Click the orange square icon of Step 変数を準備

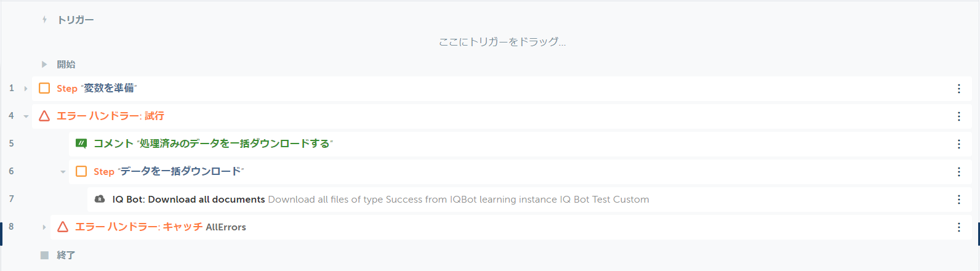[44, 88]
